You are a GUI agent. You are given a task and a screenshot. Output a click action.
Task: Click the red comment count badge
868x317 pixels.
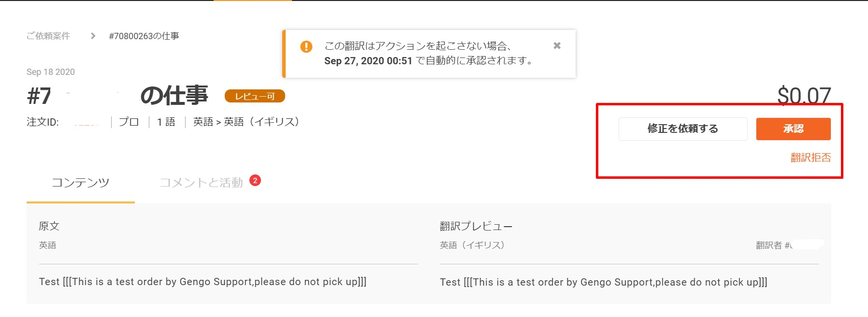[255, 181]
